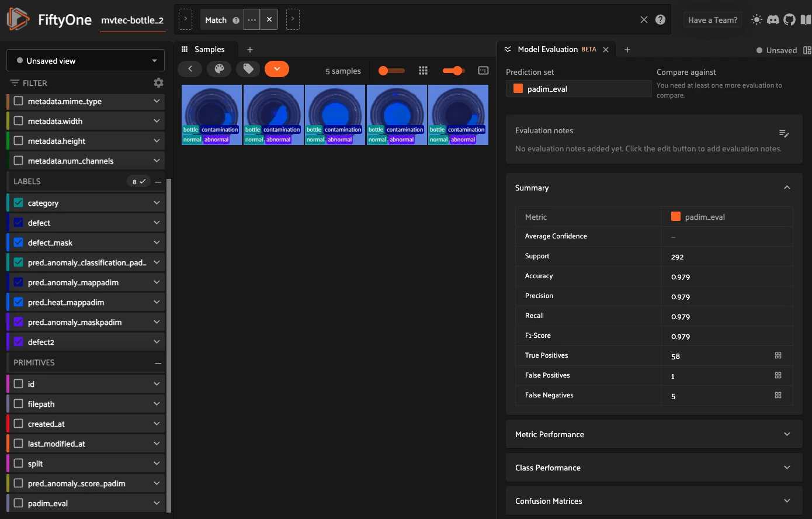Collapse the LABELS group

[158, 182]
